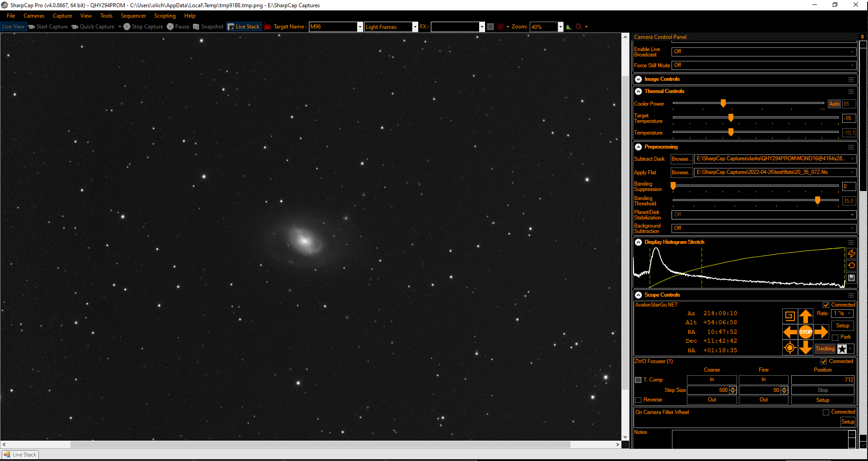Save the histogram stretch with floppy icon
Viewport: 868px width, 461px height.
coord(851,278)
